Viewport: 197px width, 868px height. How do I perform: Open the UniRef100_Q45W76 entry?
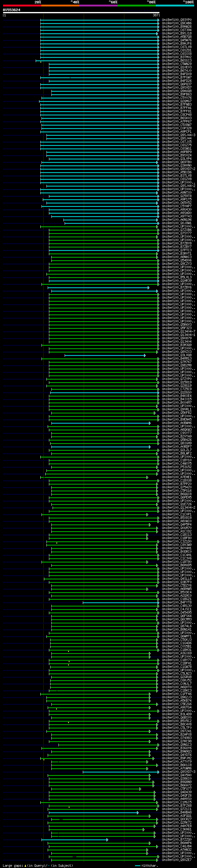176,40
